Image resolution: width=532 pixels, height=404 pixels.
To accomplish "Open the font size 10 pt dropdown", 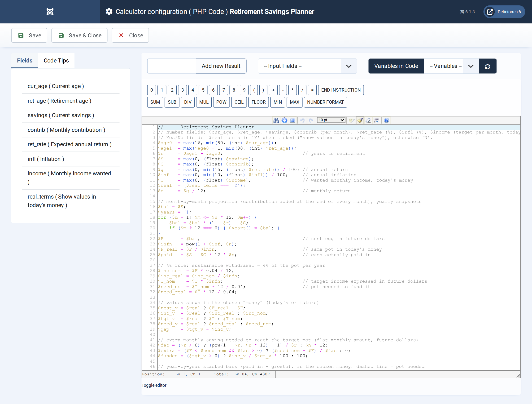I will pyautogui.click(x=331, y=120).
